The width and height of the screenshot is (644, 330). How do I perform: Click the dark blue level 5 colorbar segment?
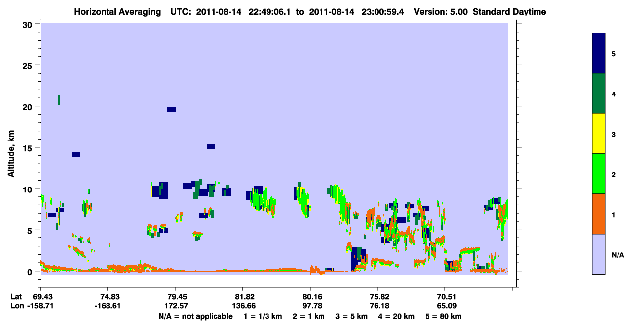pos(599,53)
